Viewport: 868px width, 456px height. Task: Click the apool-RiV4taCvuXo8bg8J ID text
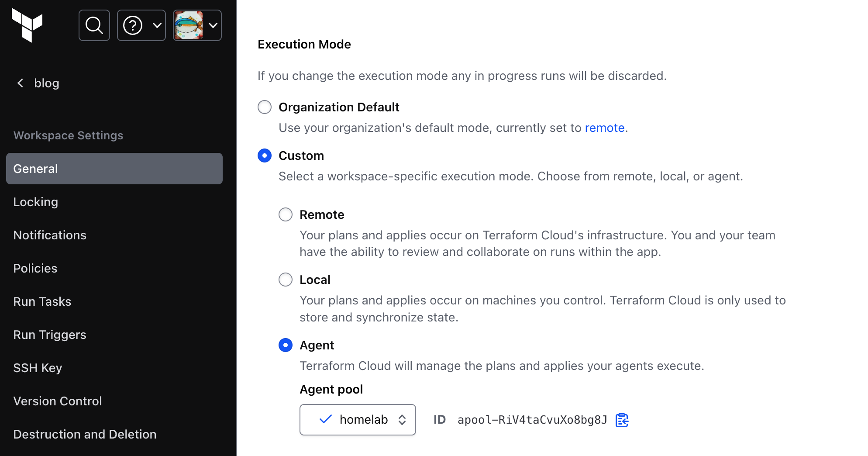pyautogui.click(x=532, y=420)
